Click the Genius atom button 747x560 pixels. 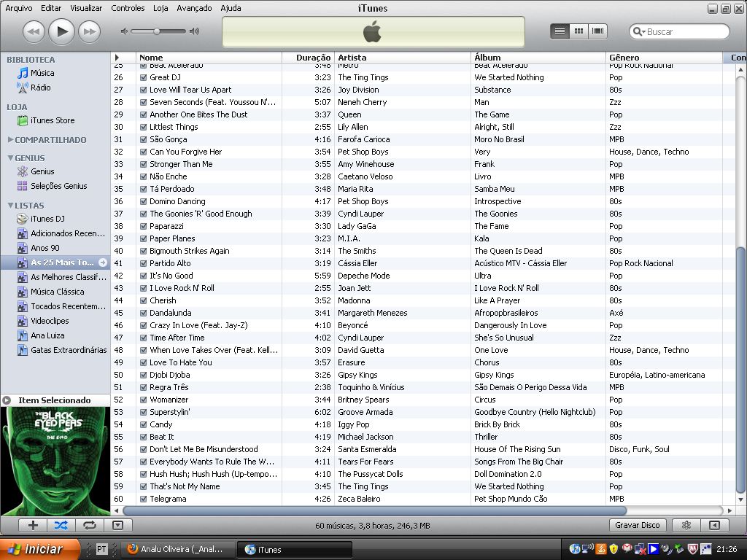pos(686,525)
